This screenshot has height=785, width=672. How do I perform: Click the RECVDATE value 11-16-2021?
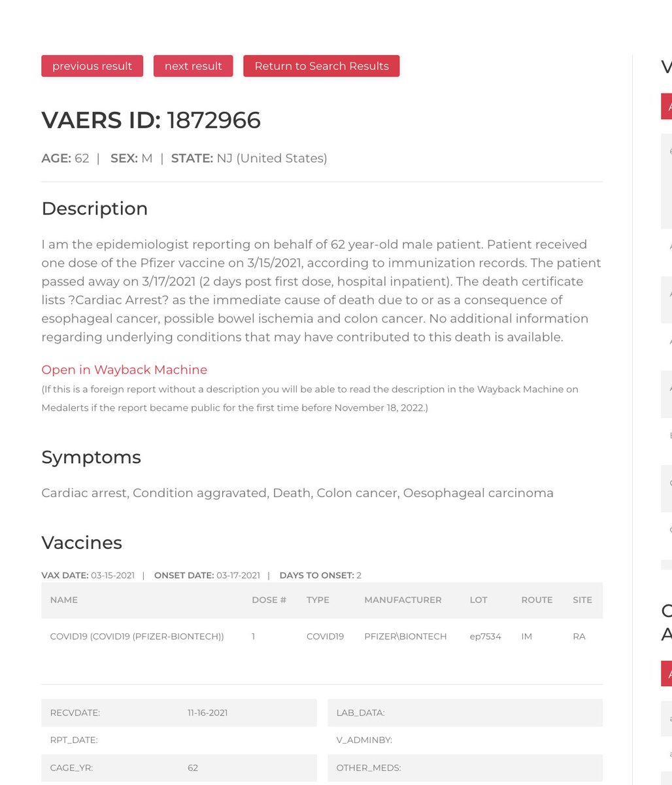(x=207, y=713)
